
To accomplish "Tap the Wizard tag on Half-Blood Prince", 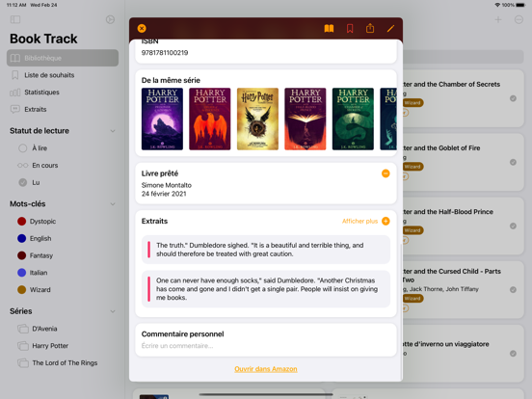I will 412,230.
